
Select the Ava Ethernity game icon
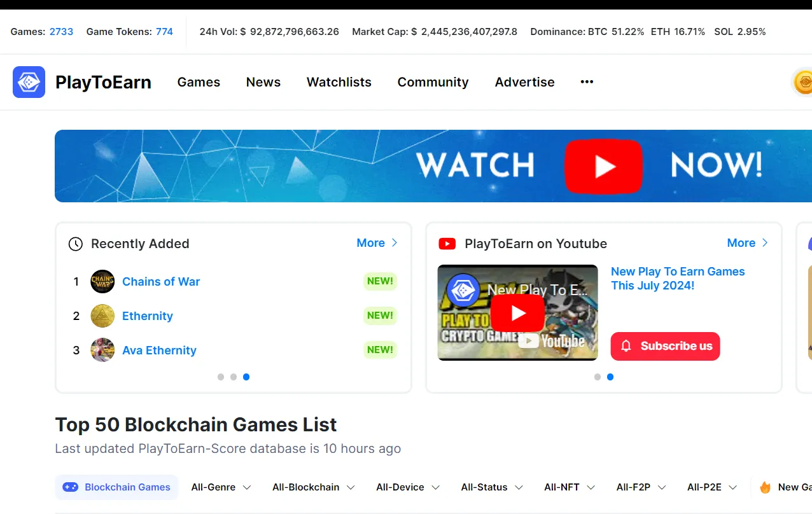click(102, 350)
